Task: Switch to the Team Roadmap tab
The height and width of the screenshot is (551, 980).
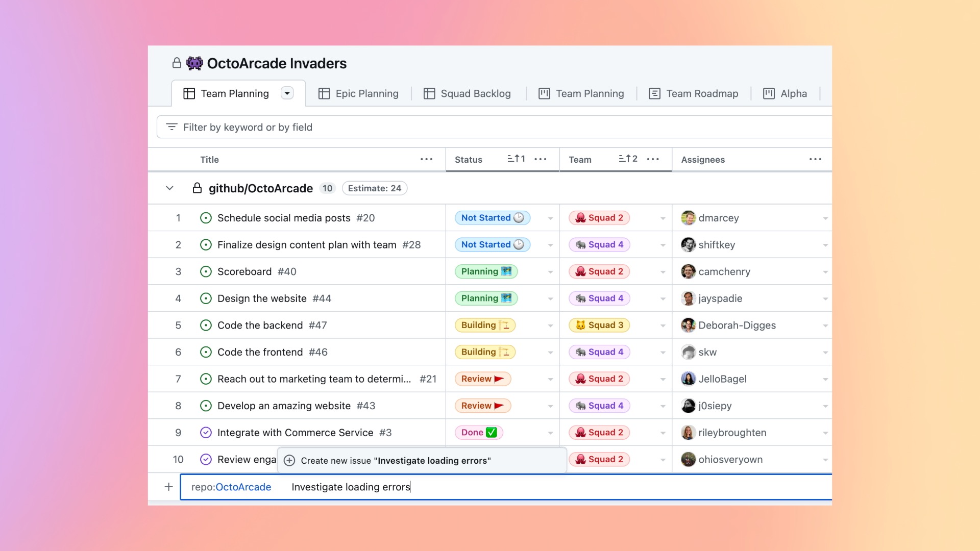Action: click(694, 93)
